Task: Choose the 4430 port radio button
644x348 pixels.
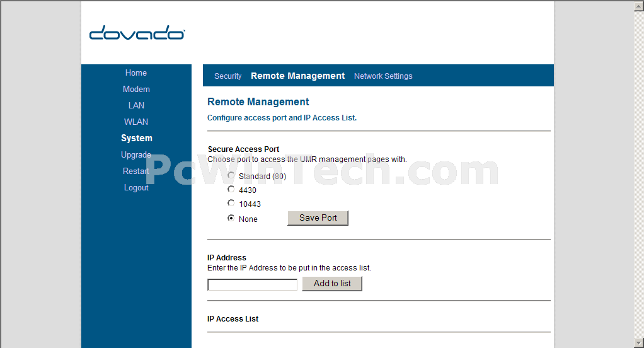Action: point(231,189)
